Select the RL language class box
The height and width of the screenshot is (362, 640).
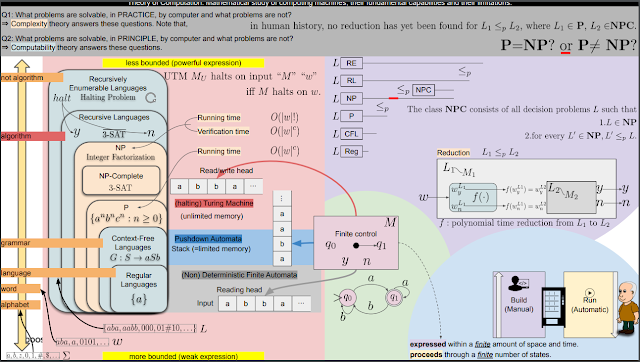click(x=351, y=81)
